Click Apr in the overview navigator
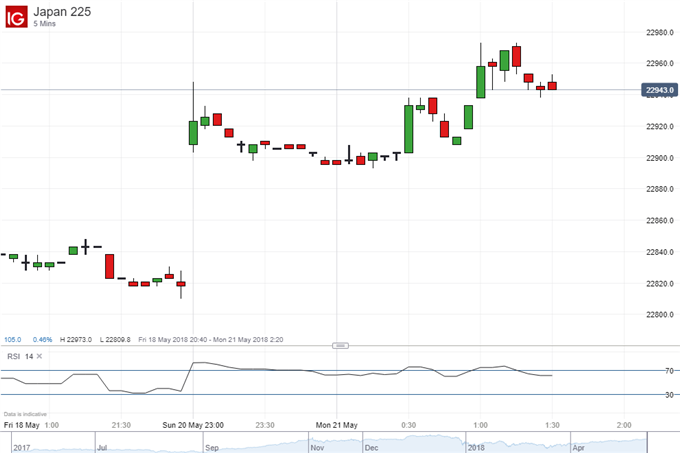The height and width of the screenshot is (453, 680). 579,448
